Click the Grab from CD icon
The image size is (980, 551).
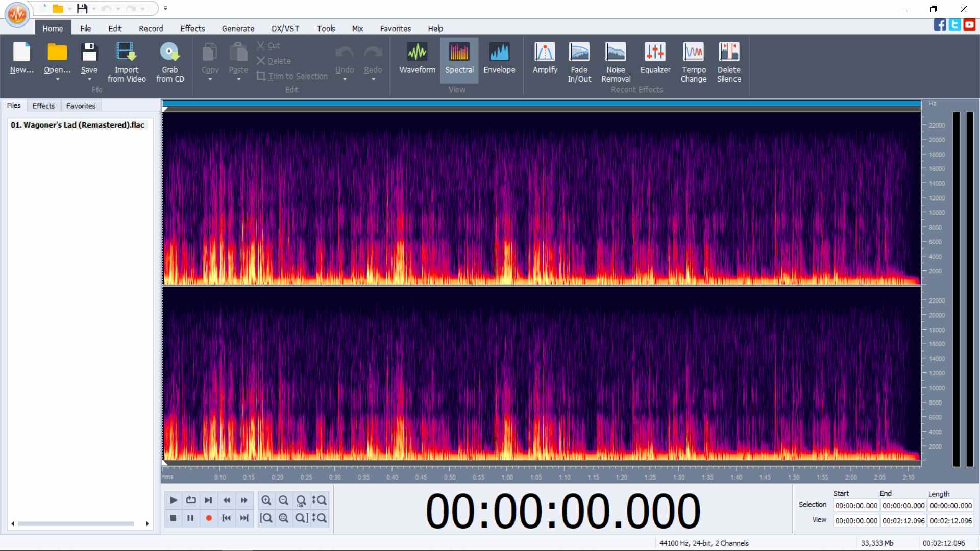(169, 52)
